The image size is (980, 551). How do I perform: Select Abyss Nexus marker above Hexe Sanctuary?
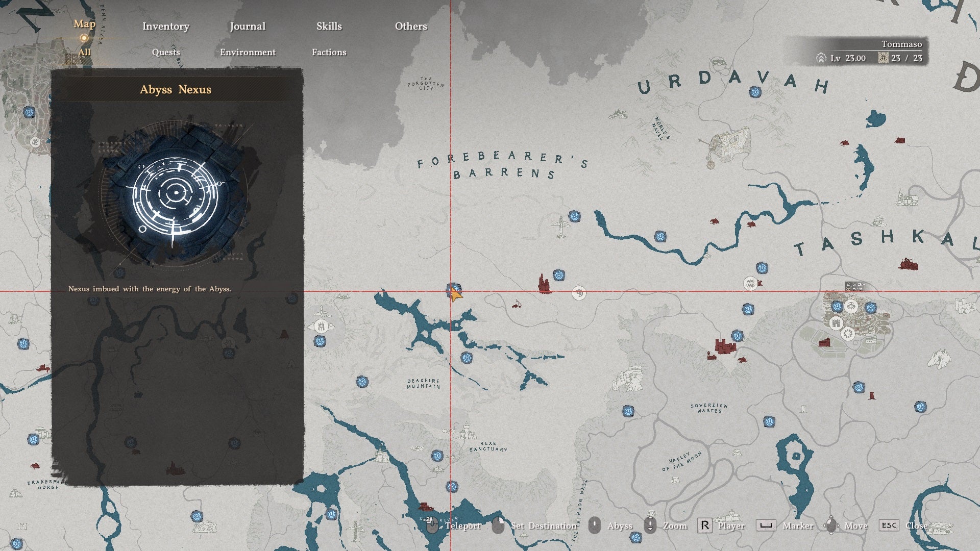[437, 455]
